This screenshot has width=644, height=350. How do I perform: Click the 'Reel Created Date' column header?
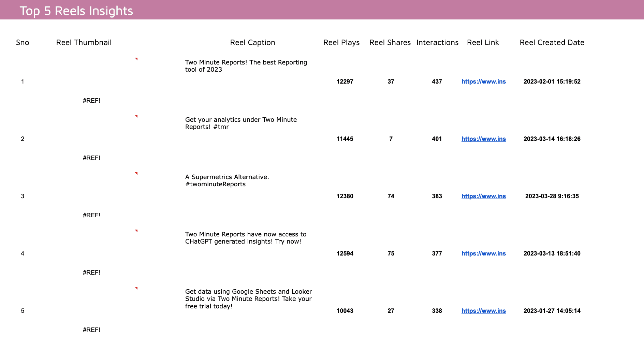(552, 43)
